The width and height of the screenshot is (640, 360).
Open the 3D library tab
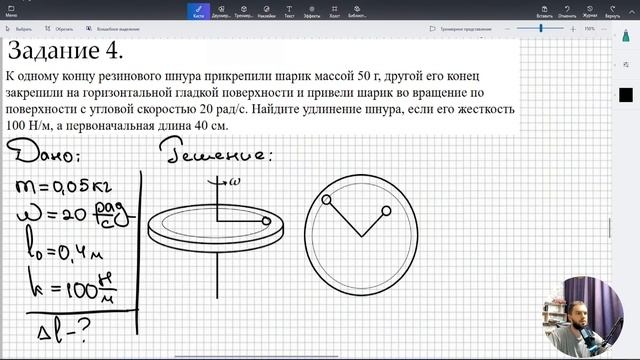357,11
